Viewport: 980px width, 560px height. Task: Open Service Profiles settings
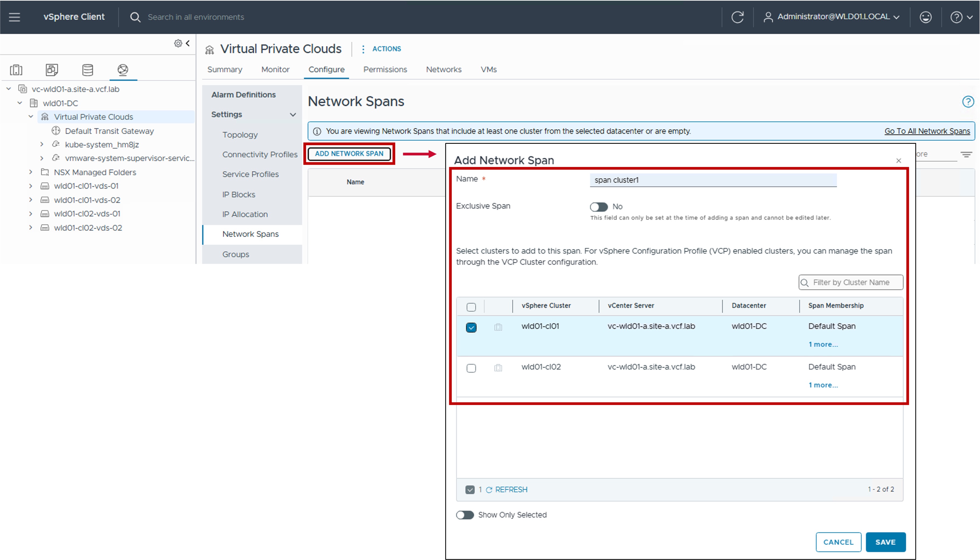tap(250, 174)
